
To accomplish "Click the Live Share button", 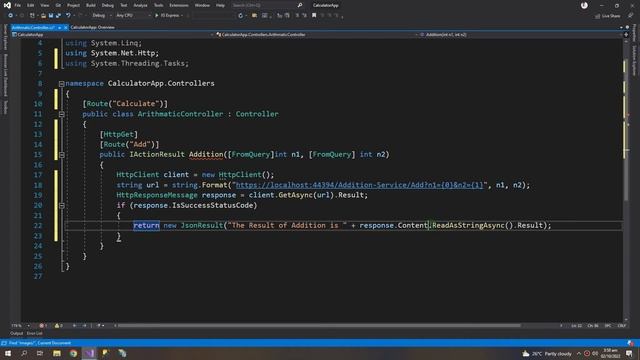I will [608, 16].
